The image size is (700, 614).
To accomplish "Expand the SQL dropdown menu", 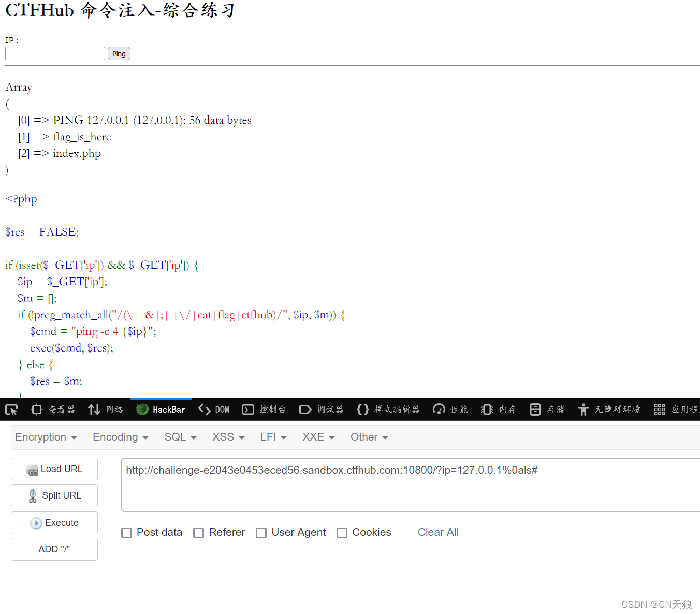I will [x=180, y=437].
